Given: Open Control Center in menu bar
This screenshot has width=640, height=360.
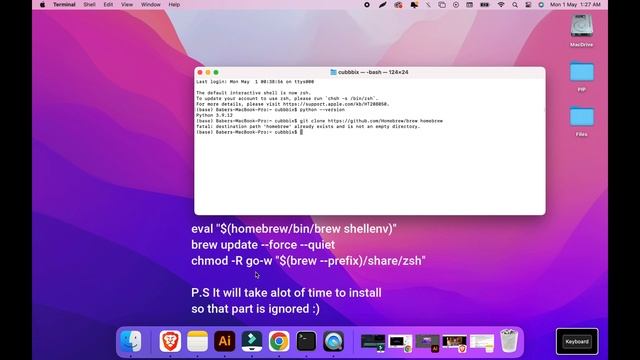Looking at the screenshot, I should click(x=528, y=5).
